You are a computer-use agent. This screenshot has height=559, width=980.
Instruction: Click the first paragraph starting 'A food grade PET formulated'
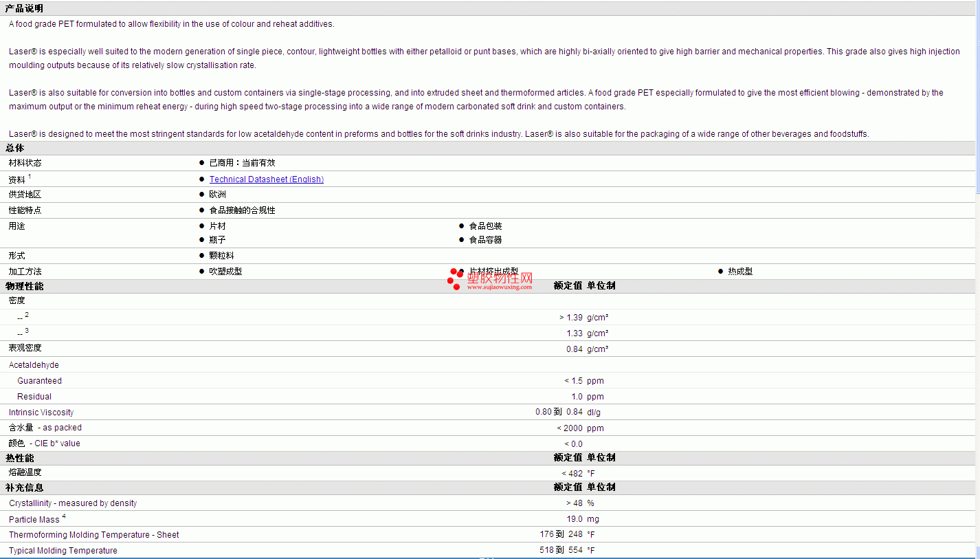click(x=172, y=24)
